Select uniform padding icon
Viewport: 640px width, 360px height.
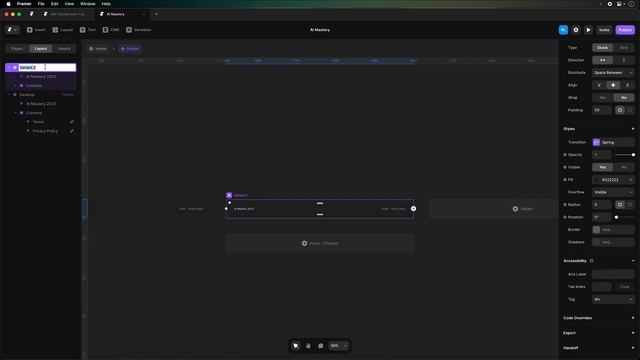(x=620, y=110)
